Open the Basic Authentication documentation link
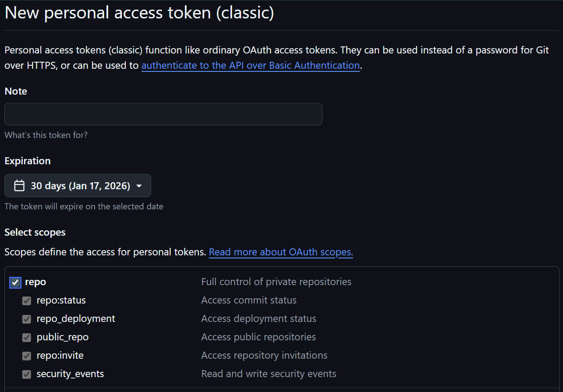 click(x=251, y=65)
